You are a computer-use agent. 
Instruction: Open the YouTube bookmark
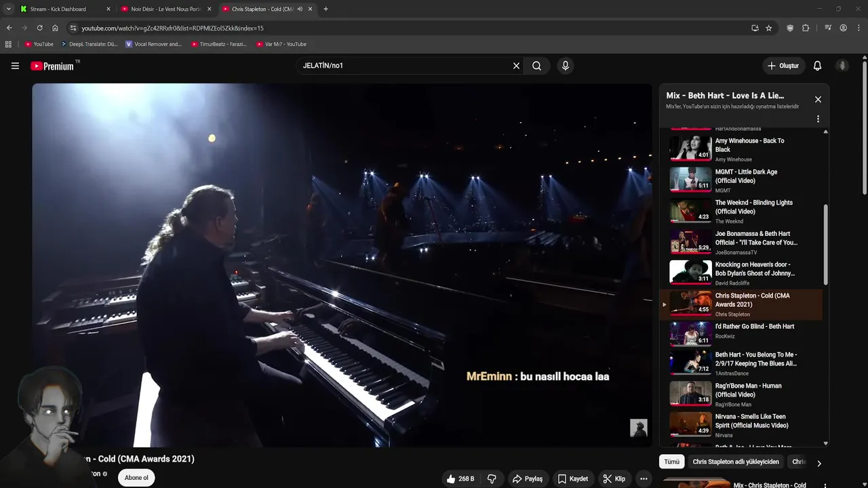[x=39, y=44]
